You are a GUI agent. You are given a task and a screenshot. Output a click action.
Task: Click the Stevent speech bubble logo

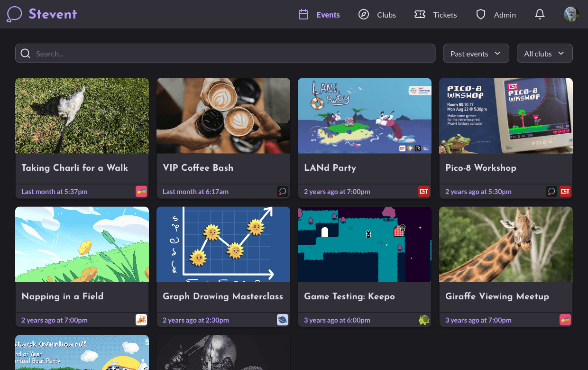(x=14, y=14)
